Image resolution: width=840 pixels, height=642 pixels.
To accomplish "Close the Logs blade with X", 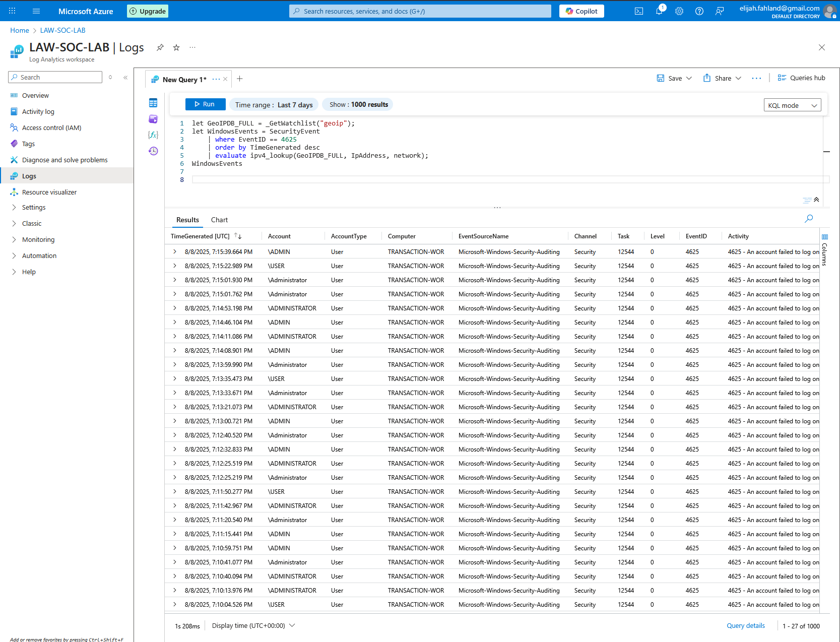I will (822, 47).
